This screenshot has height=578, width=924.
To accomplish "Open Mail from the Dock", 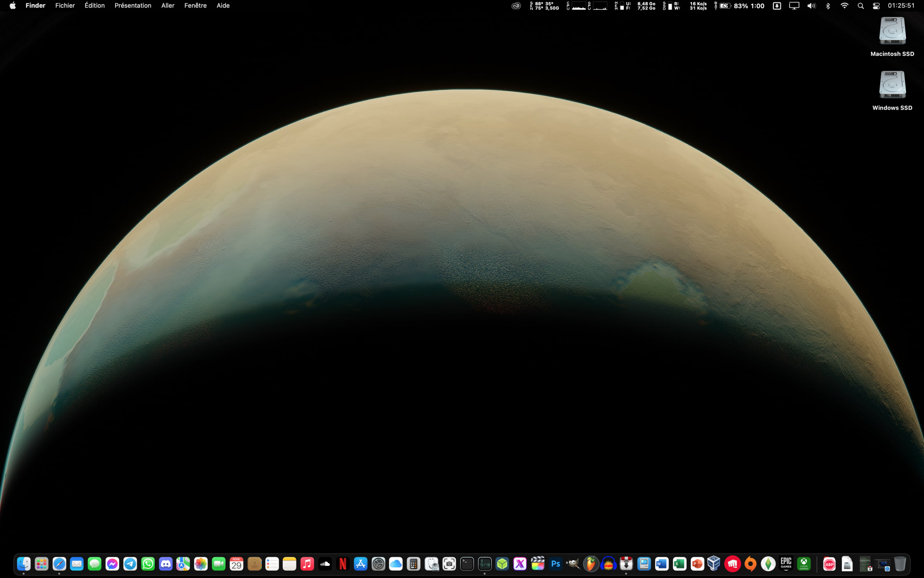I will coord(77,564).
